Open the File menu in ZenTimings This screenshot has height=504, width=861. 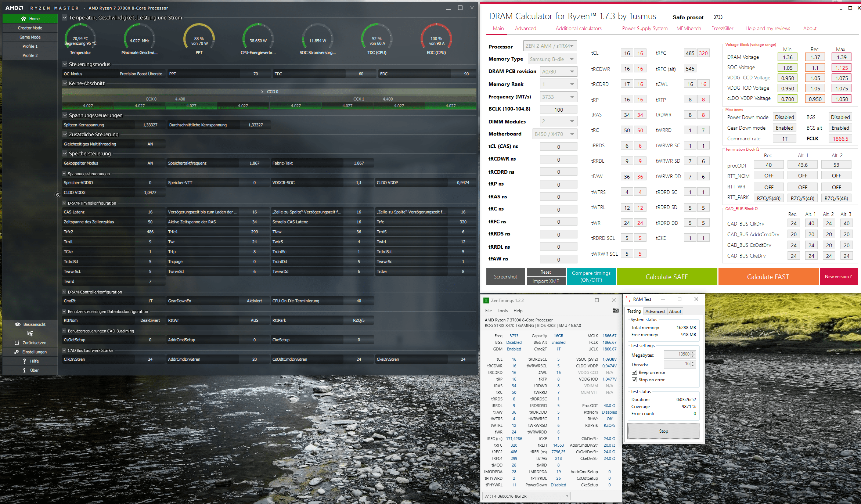click(489, 311)
